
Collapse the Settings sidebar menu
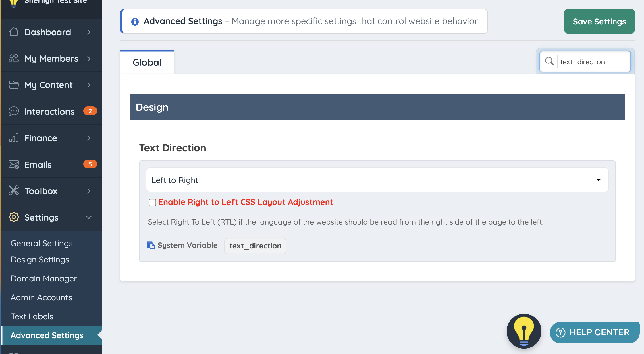tap(89, 217)
